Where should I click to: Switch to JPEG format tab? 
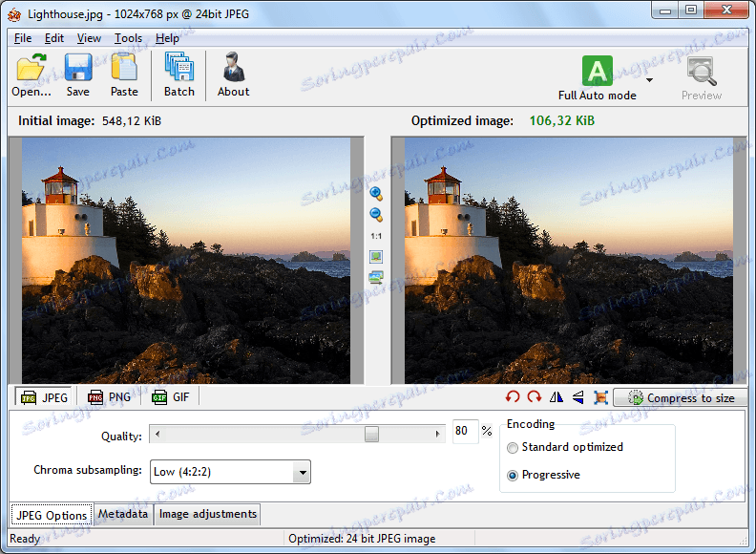[x=43, y=397]
